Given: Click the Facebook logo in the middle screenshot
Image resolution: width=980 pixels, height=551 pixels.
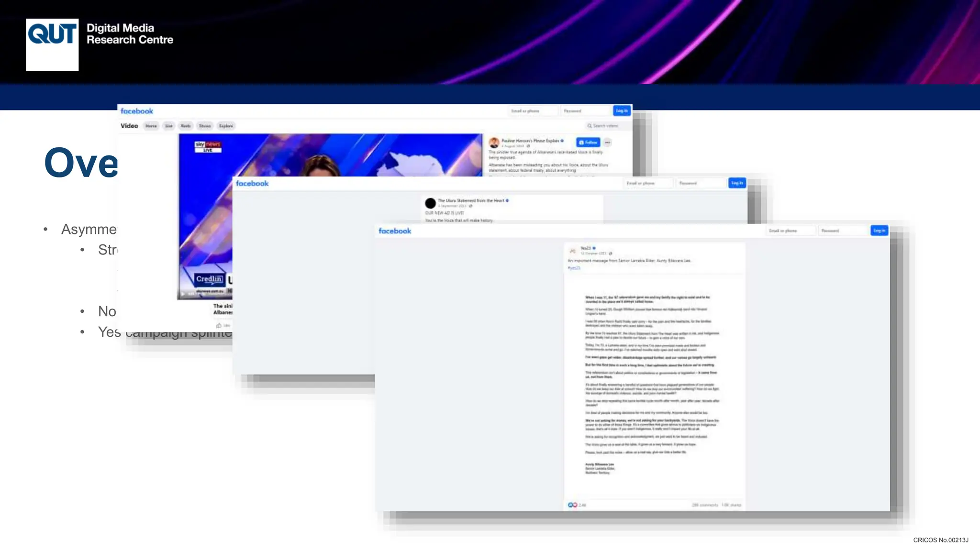Looking at the screenshot, I should [252, 183].
